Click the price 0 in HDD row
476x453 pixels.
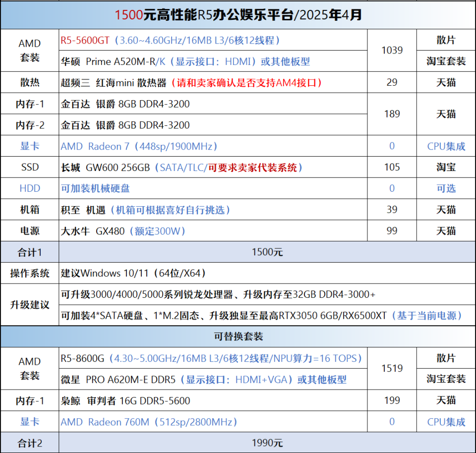392,188
